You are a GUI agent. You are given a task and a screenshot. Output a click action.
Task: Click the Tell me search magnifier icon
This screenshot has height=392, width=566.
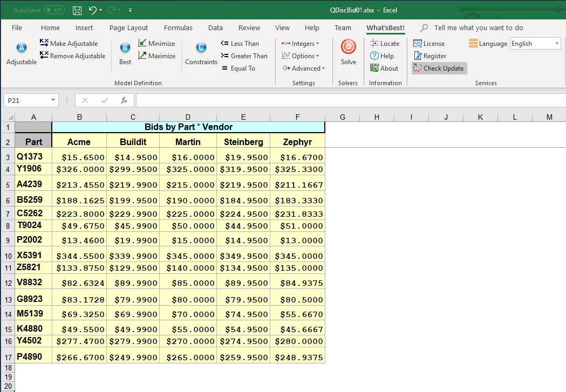425,27
